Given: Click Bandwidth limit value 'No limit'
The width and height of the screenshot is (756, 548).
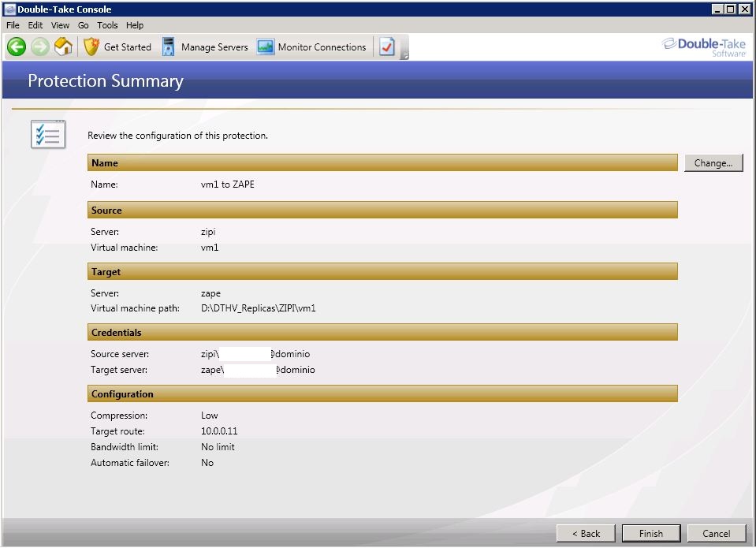Looking at the screenshot, I should (x=218, y=447).
